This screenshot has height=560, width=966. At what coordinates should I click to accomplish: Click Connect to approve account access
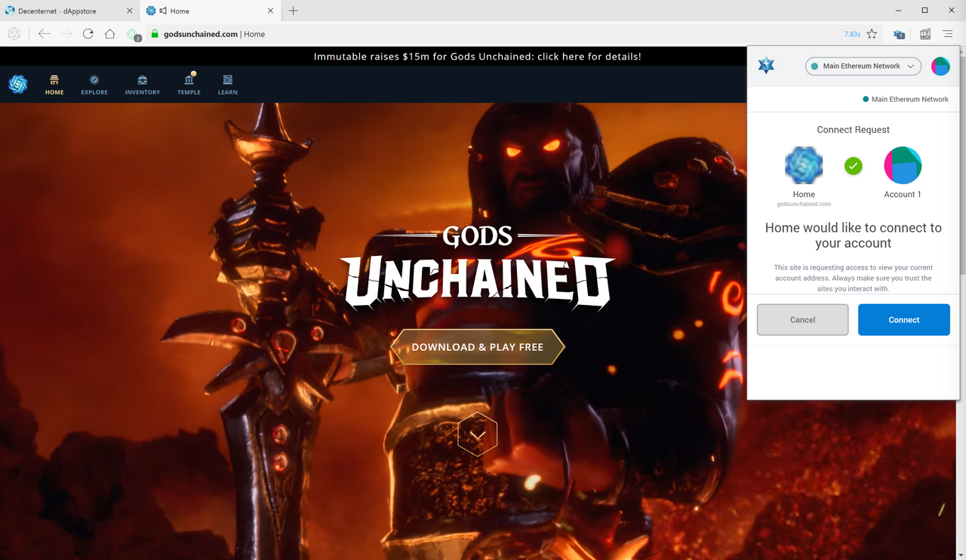(x=904, y=320)
